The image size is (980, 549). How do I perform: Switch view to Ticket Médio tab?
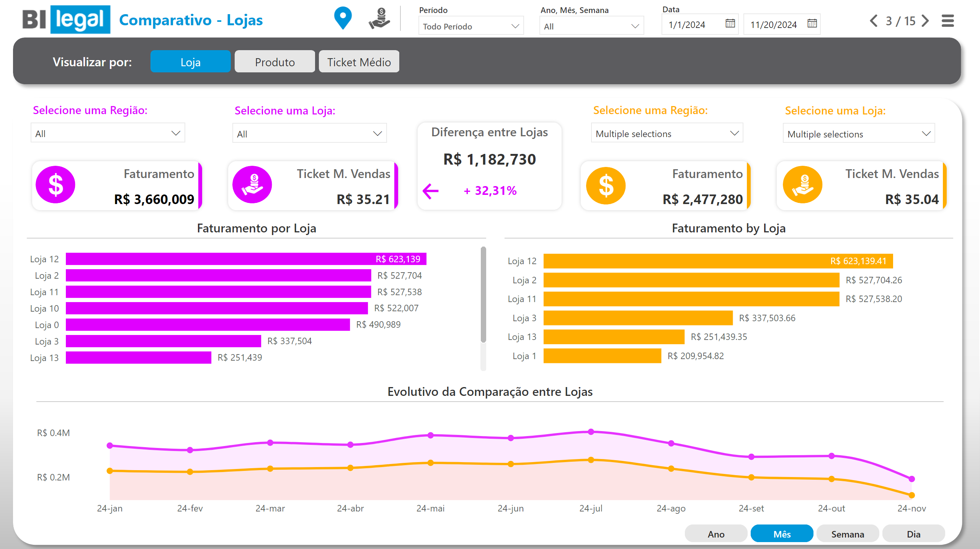click(359, 62)
